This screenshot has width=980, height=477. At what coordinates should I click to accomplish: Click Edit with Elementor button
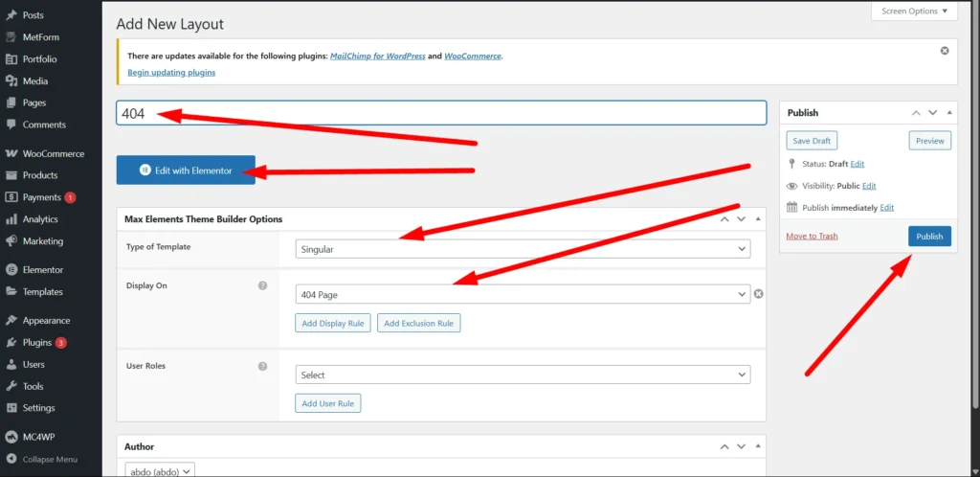coord(186,170)
